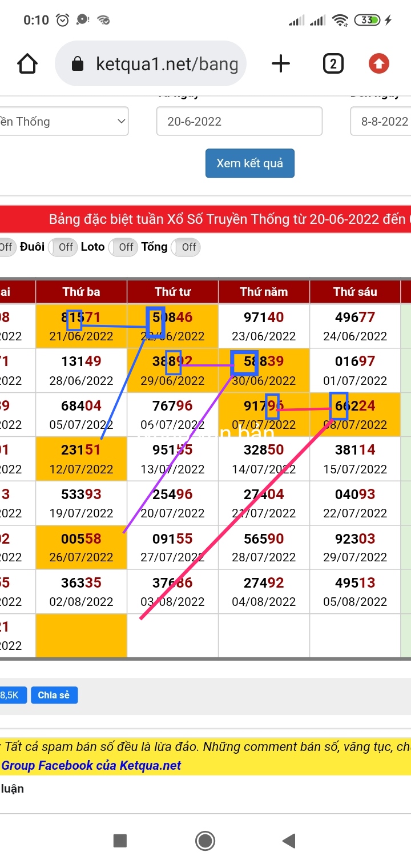This screenshot has height=868, width=411.
Task: Tap Android recent apps square button
Action: pyautogui.click(x=120, y=840)
